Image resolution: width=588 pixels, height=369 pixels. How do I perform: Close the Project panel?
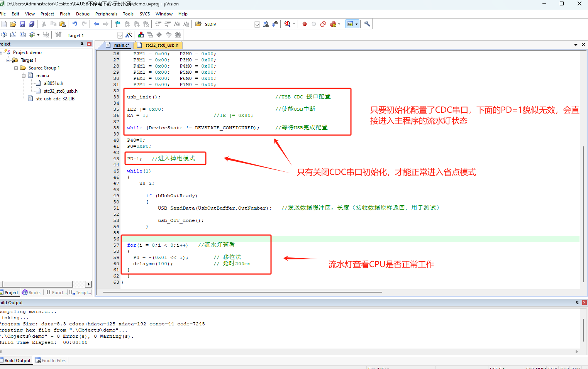[89, 44]
